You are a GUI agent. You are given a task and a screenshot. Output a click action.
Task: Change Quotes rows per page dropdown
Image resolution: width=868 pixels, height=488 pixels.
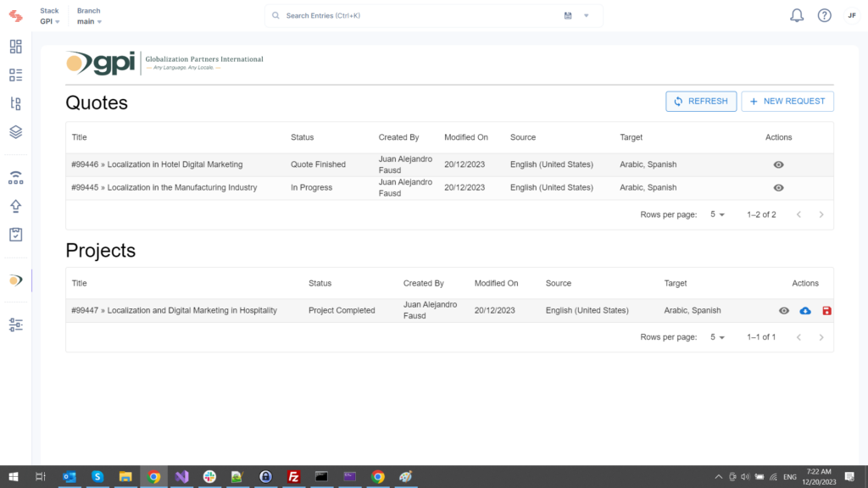(x=717, y=214)
